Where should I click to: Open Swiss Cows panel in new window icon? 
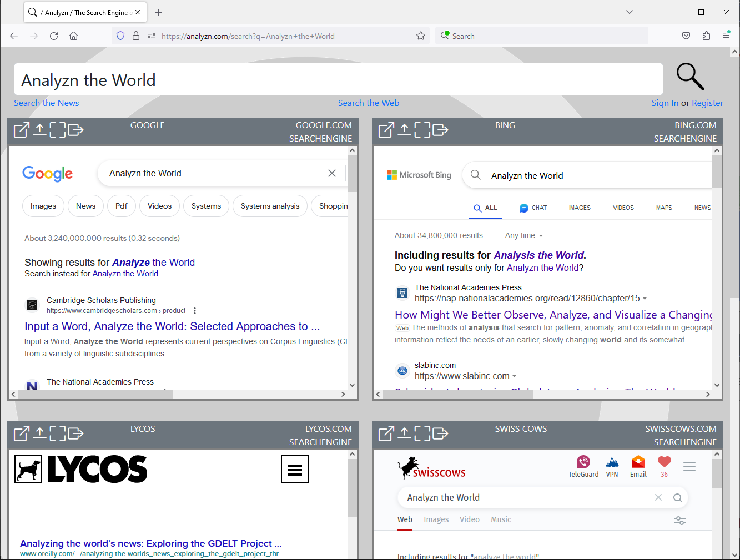click(x=386, y=433)
